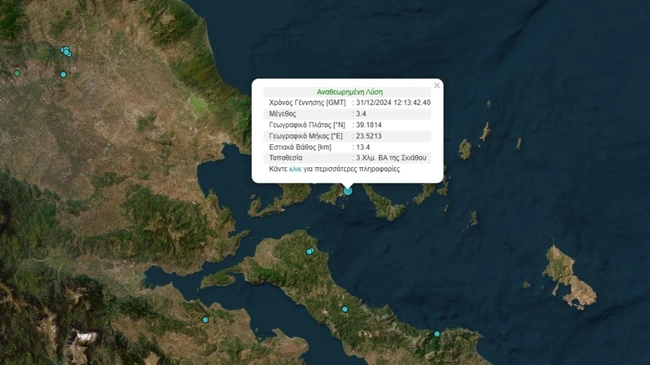Click the focal depth value 13.4
The height and width of the screenshot is (365, 650).
coord(363,147)
